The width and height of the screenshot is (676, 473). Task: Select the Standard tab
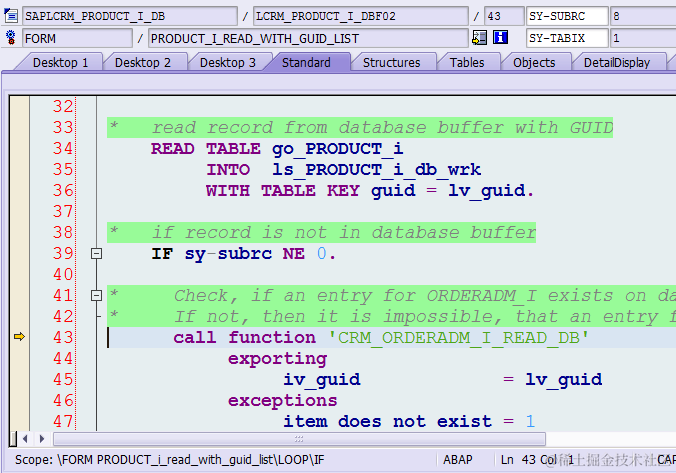coord(306,63)
